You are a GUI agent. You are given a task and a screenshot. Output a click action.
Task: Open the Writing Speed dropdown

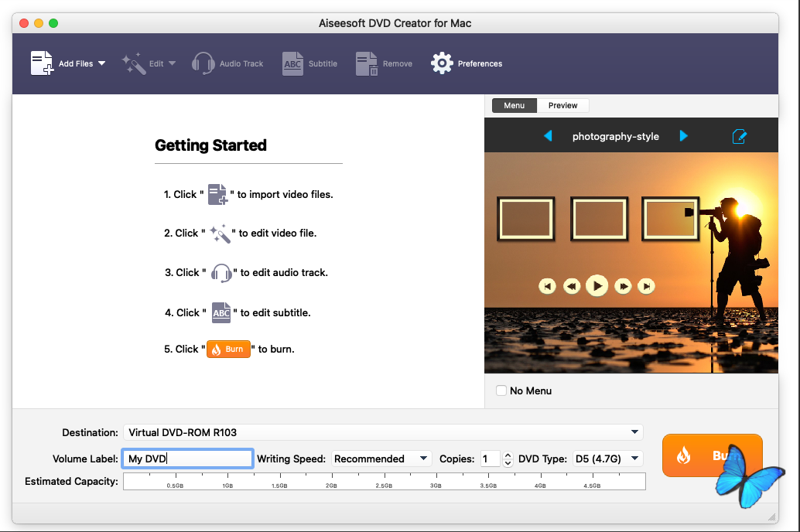[423, 459]
